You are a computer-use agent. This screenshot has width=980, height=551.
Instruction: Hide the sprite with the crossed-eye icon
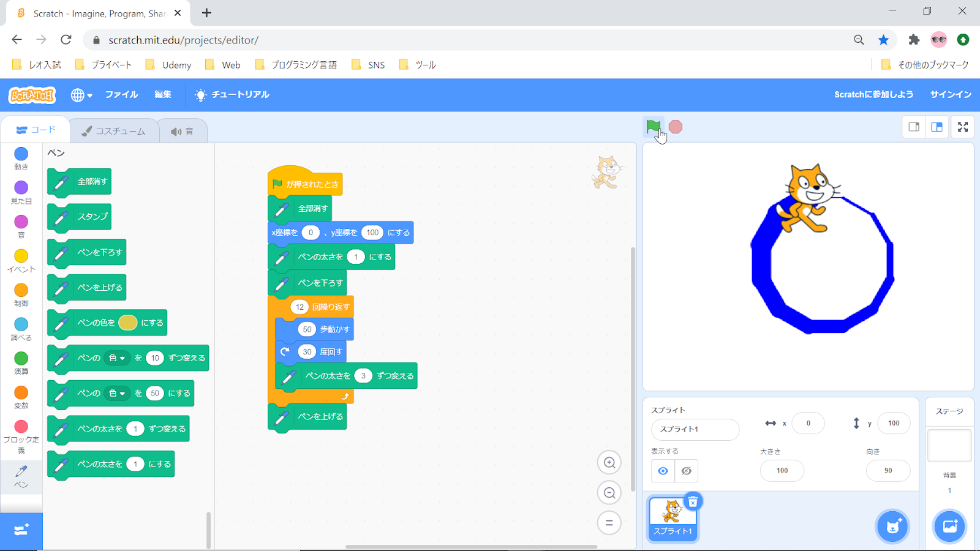pos(687,471)
